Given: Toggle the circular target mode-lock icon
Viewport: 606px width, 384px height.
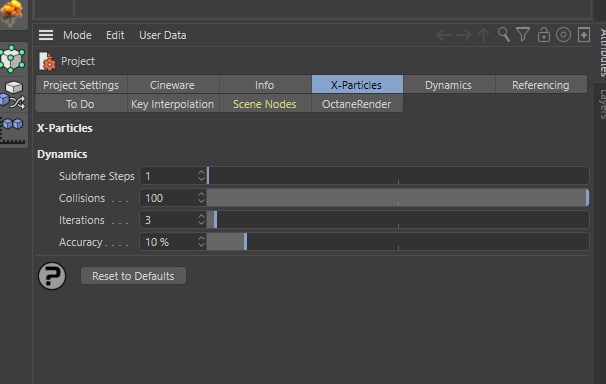Looking at the screenshot, I should (x=563, y=35).
